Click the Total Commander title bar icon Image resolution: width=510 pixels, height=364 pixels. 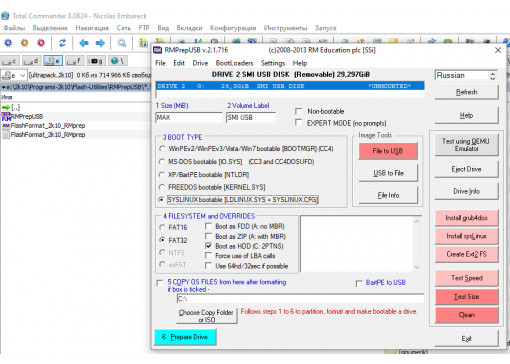(5, 16)
